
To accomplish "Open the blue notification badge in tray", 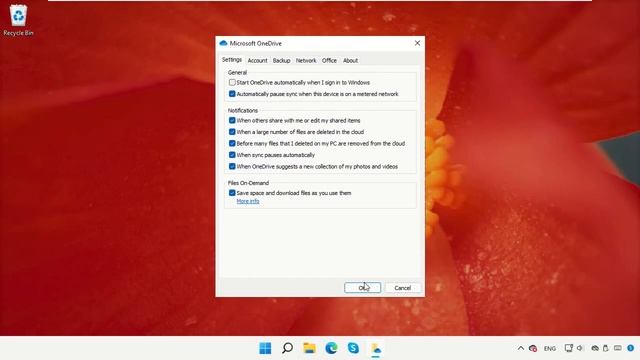I will click(631, 348).
